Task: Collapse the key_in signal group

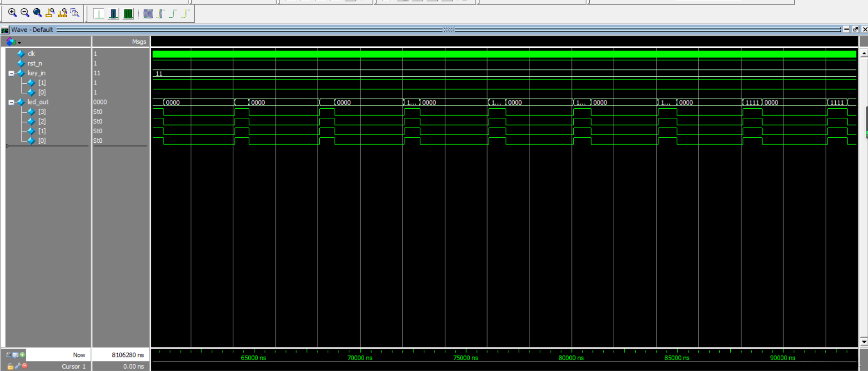Action: 11,73
